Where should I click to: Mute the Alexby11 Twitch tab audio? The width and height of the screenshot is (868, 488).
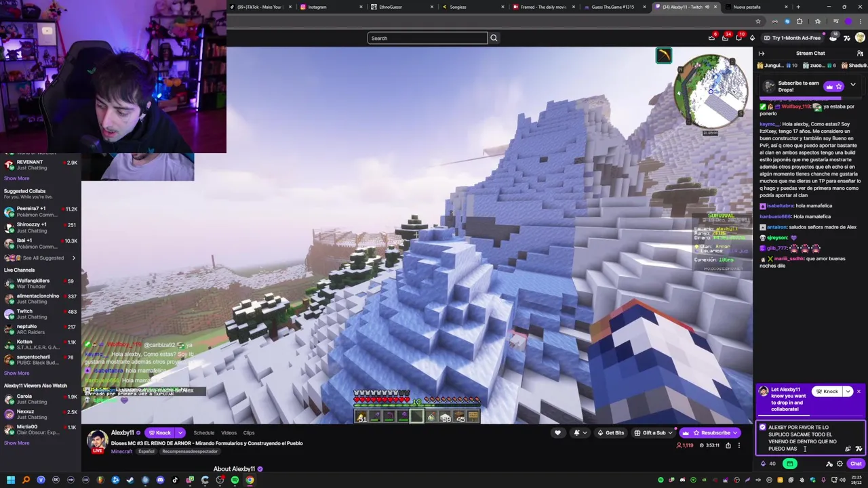tap(707, 7)
